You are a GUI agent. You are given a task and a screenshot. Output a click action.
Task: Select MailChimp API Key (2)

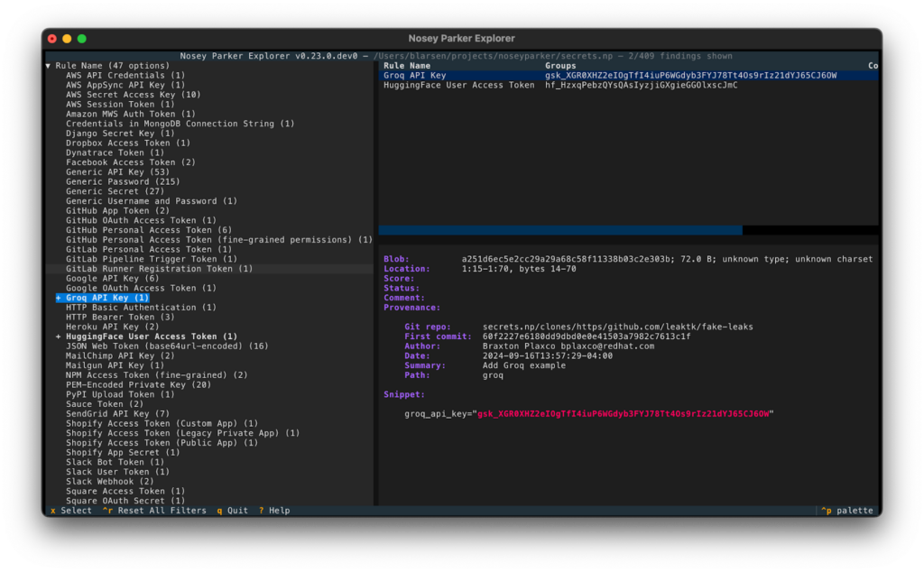(120, 355)
